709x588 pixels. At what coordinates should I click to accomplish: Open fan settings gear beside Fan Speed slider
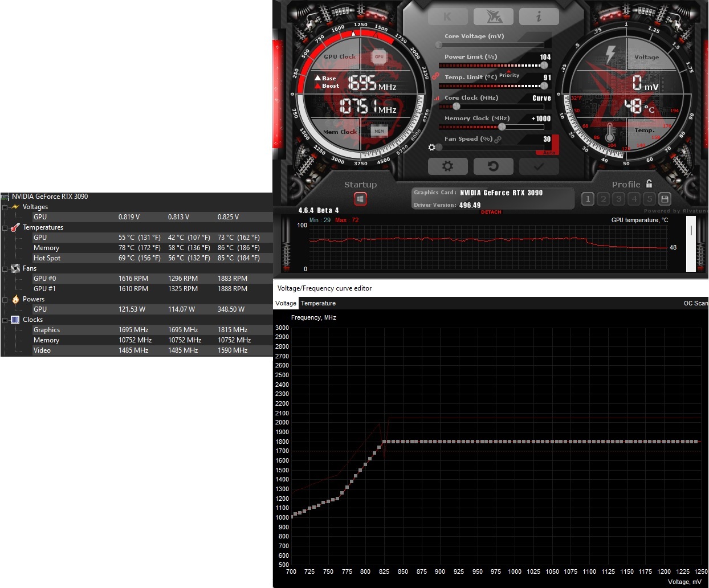[432, 148]
